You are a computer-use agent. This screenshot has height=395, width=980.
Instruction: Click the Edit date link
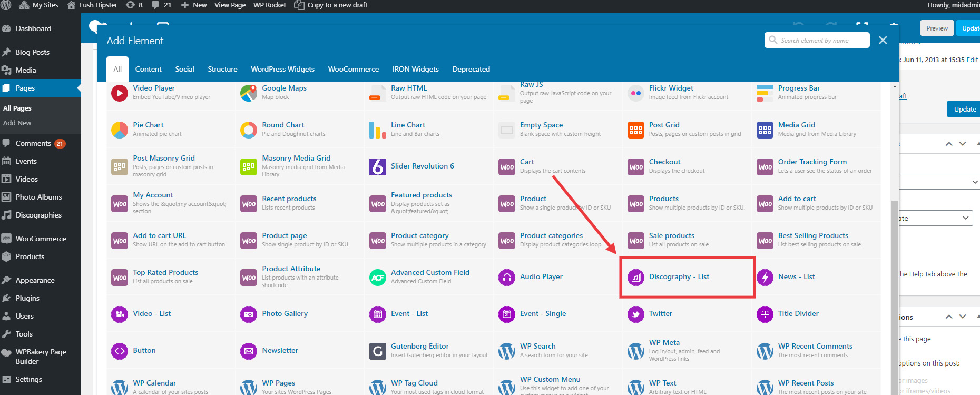[972, 60]
